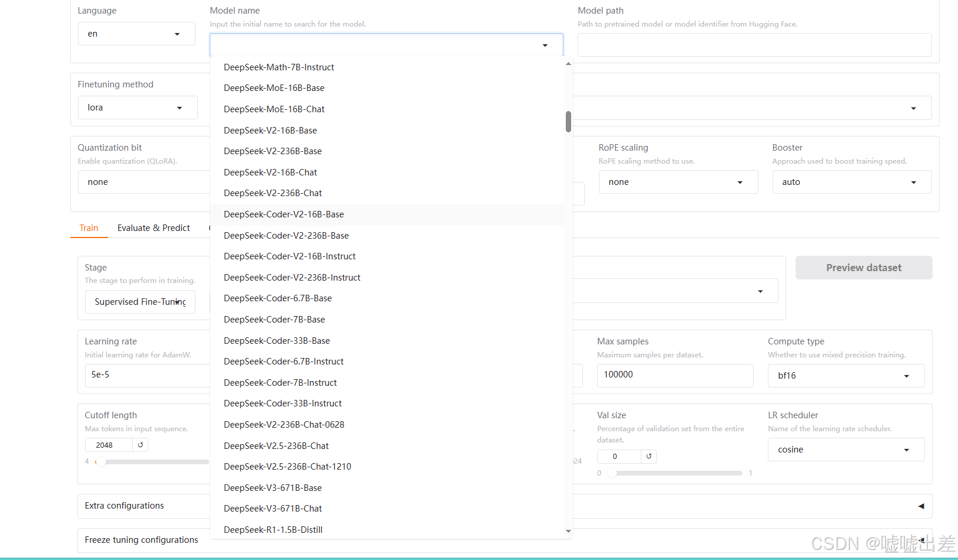Click the Val size slider handle
This screenshot has width=958, height=560.
[612, 473]
